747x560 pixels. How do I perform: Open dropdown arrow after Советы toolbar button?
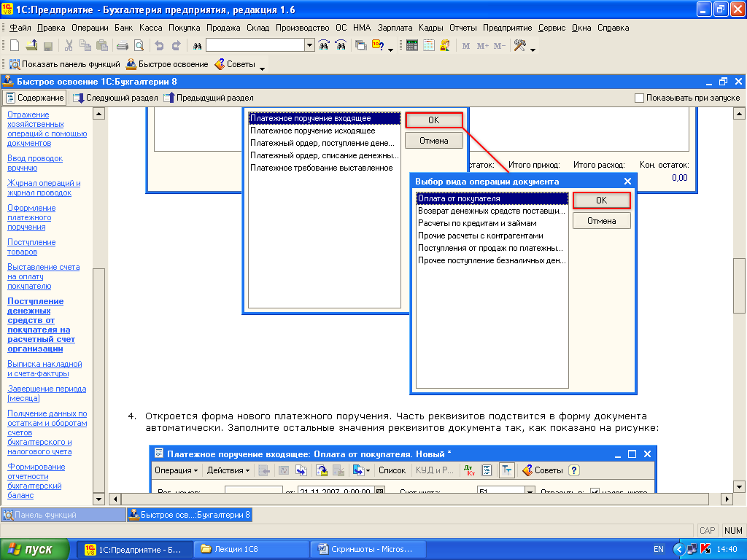point(262,68)
